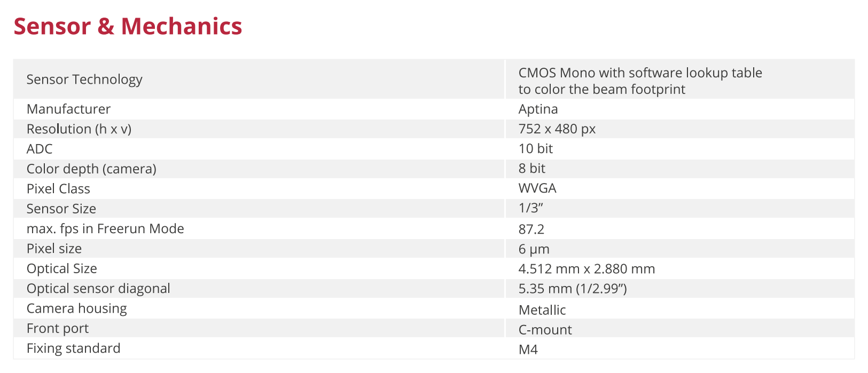Click the 4.512 mm x 2.880 mm value
This screenshot has width=868, height=373.
tap(587, 269)
